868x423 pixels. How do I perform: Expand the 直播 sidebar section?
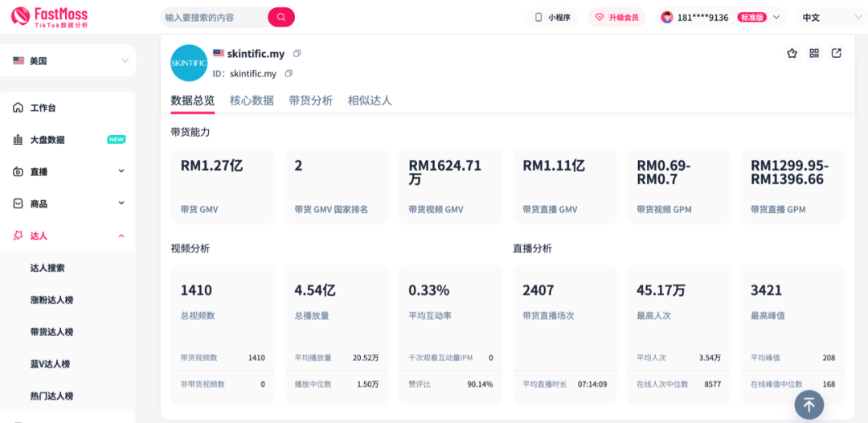[68, 171]
